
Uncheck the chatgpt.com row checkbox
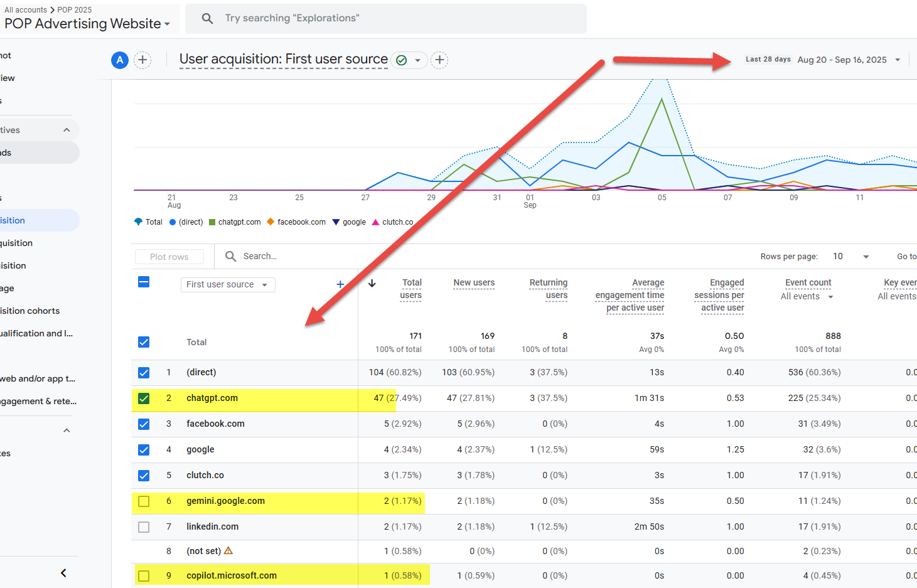click(x=144, y=398)
